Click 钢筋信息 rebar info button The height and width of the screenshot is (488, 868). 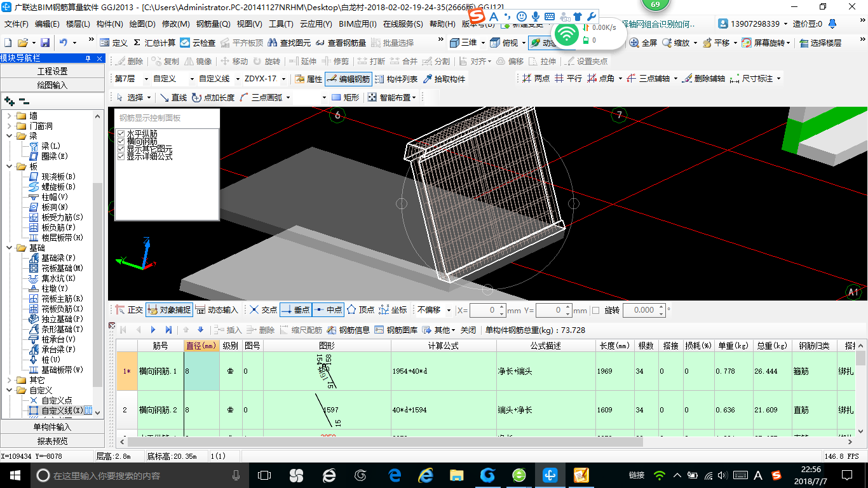[348, 330]
